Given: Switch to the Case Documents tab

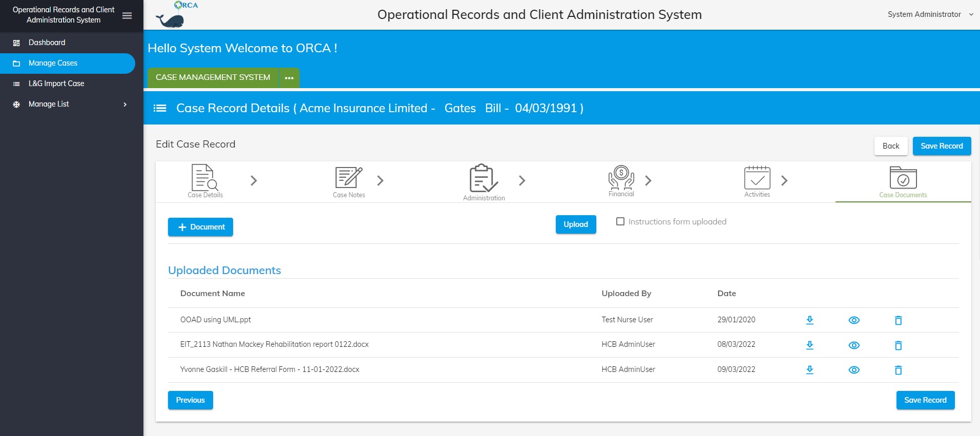Looking at the screenshot, I should [903, 182].
